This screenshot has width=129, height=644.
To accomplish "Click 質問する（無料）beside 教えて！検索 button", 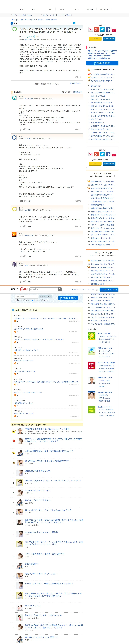I will (x=68, y=298).
